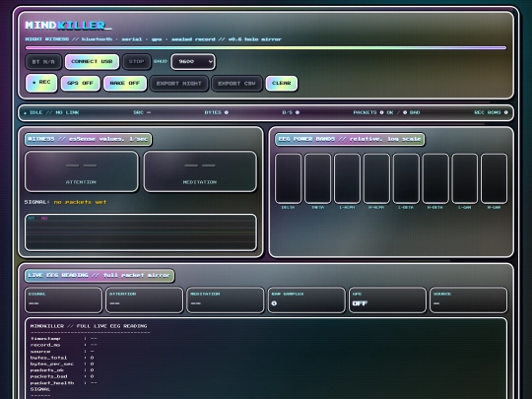Click the STOP button

tap(136, 62)
